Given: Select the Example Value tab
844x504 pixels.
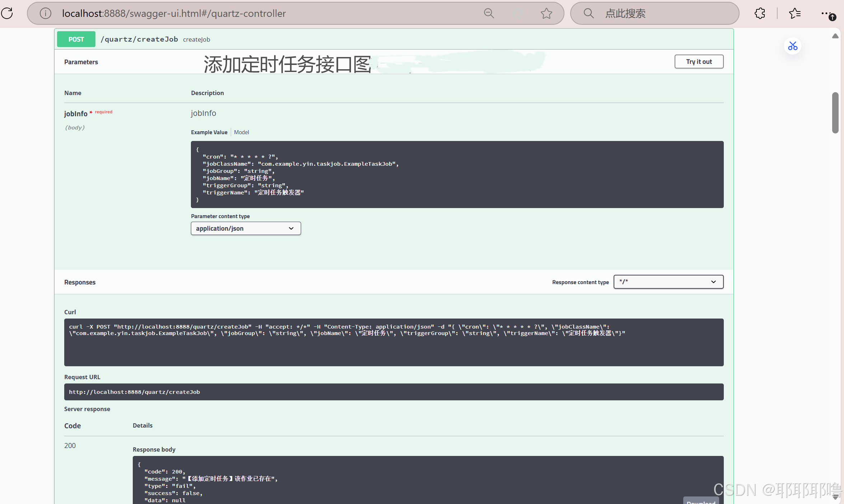Looking at the screenshot, I should pyautogui.click(x=209, y=132).
